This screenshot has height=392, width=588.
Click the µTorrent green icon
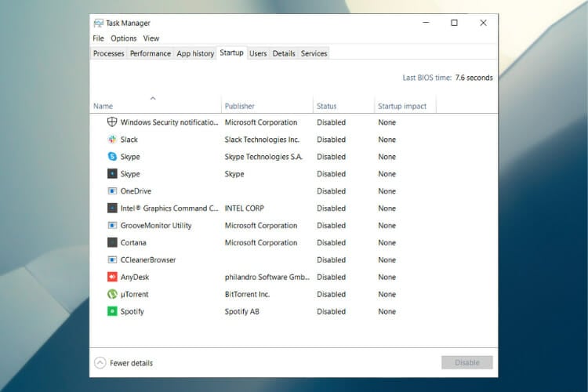(112, 294)
